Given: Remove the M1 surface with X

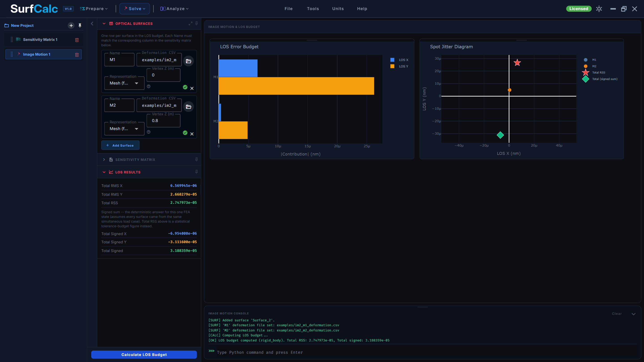Looking at the screenshot, I should pos(192,88).
